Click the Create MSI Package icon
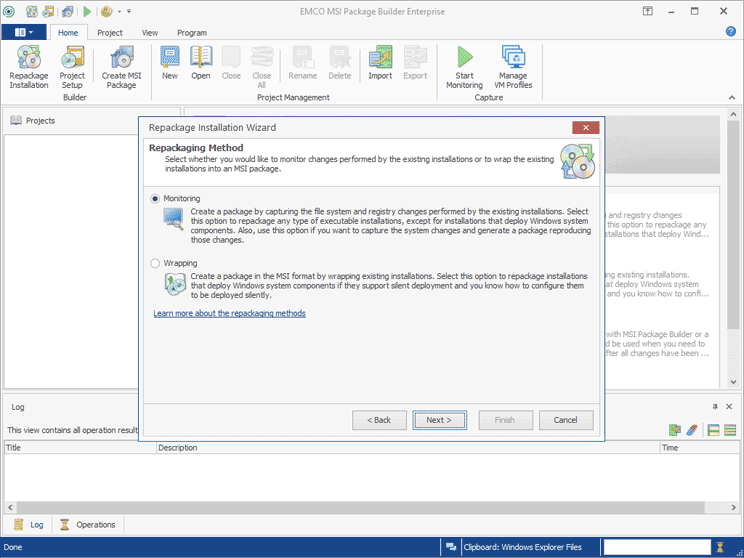 point(121,68)
